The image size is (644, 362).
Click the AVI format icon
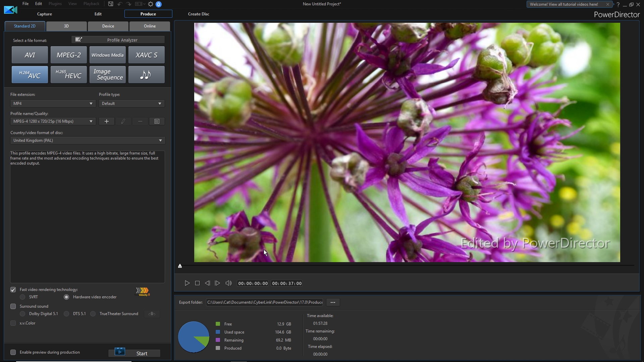(x=29, y=54)
